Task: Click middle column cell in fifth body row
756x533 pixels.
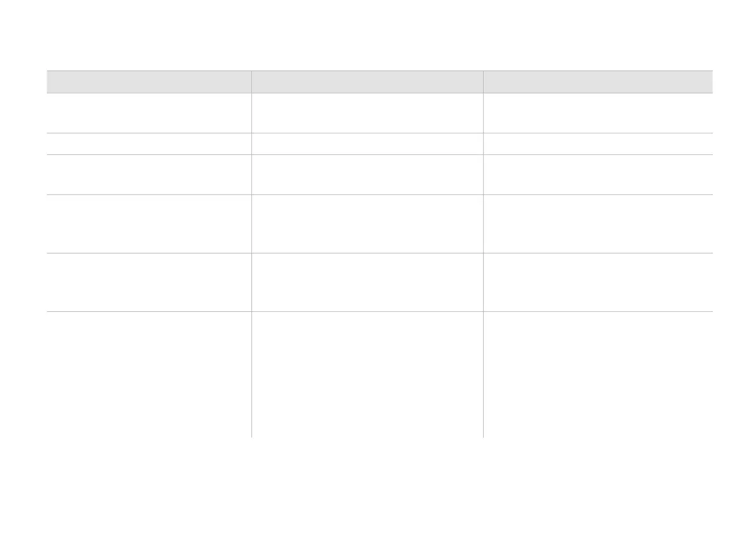Action: [367, 282]
